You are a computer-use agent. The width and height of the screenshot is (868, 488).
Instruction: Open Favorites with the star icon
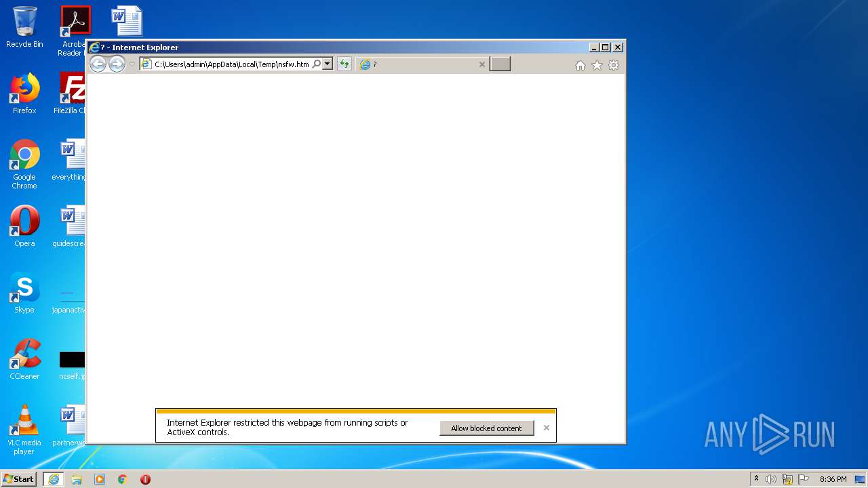pos(597,65)
